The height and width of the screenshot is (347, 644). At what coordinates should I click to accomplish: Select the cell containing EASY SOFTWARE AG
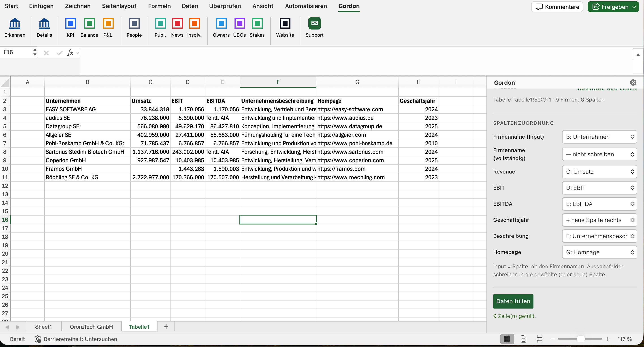pyautogui.click(x=87, y=109)
